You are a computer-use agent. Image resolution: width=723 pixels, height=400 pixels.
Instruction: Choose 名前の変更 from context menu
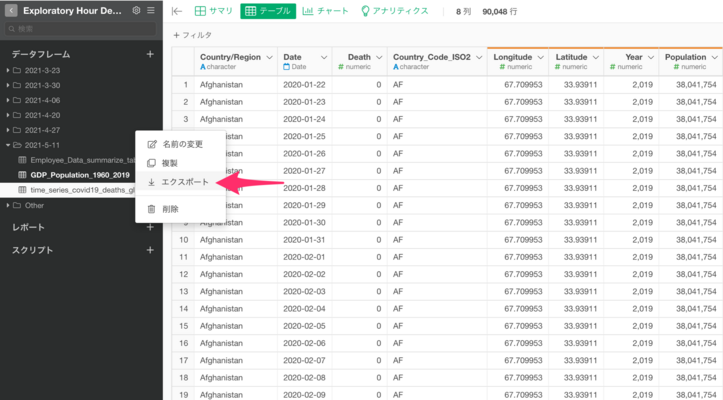[x=181, y=144]
